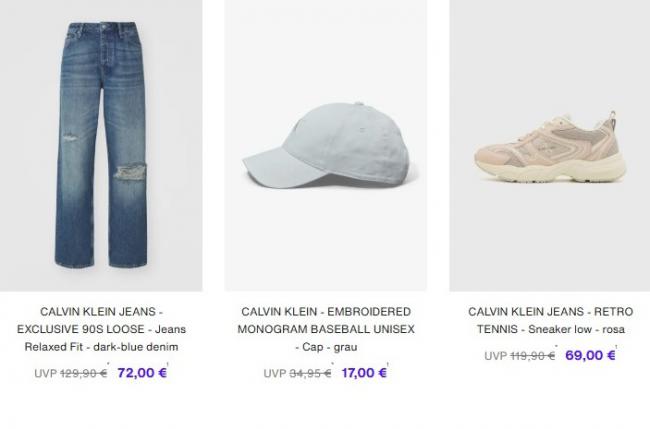Click the UVP label under the cap

[275, 373]
